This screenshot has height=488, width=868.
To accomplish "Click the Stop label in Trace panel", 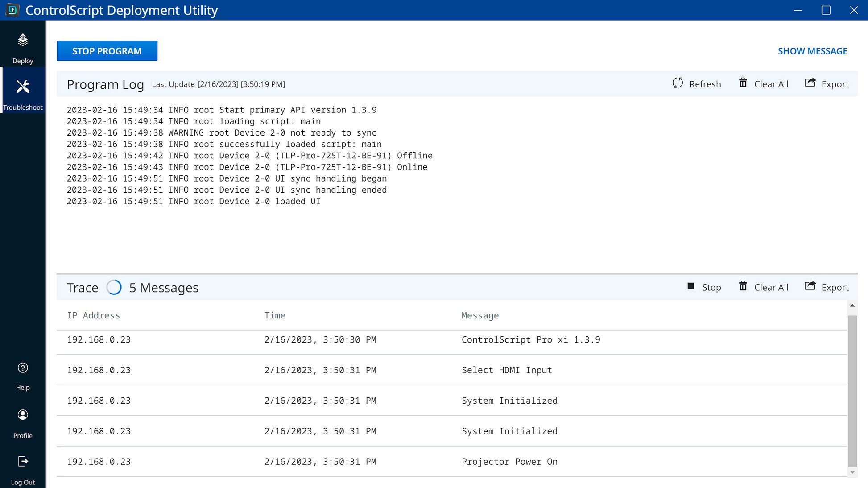I will tap(711, 288).
